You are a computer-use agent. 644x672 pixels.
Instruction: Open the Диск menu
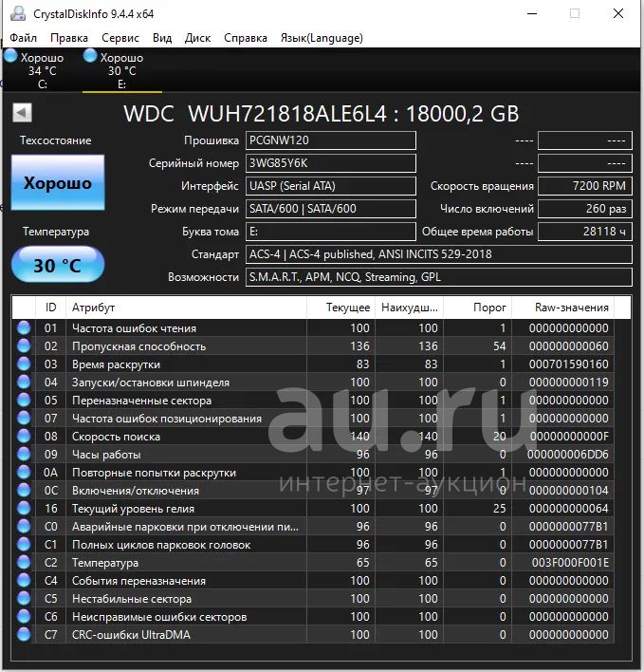[x=198, y=38]
